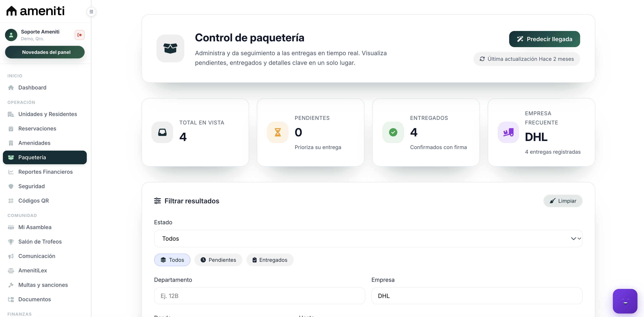Open the purple chatbot assistant widget

625,301
